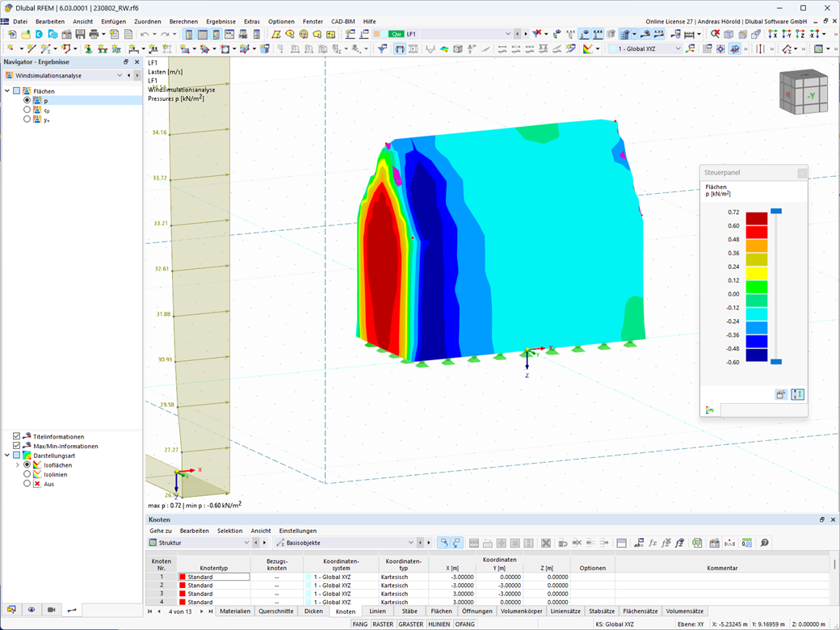Switch to the Materialien tab
The width and height of the screenshot is (840, 630).
point(235,611)
